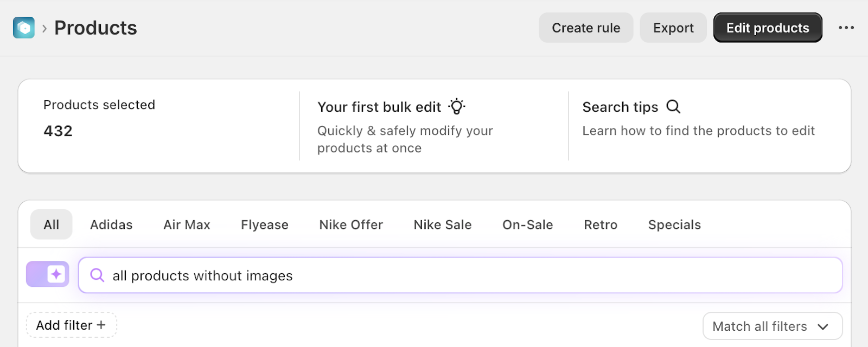Click the magnifier icon in search field
Screen dimensions: 868x347
coord(97,275)
